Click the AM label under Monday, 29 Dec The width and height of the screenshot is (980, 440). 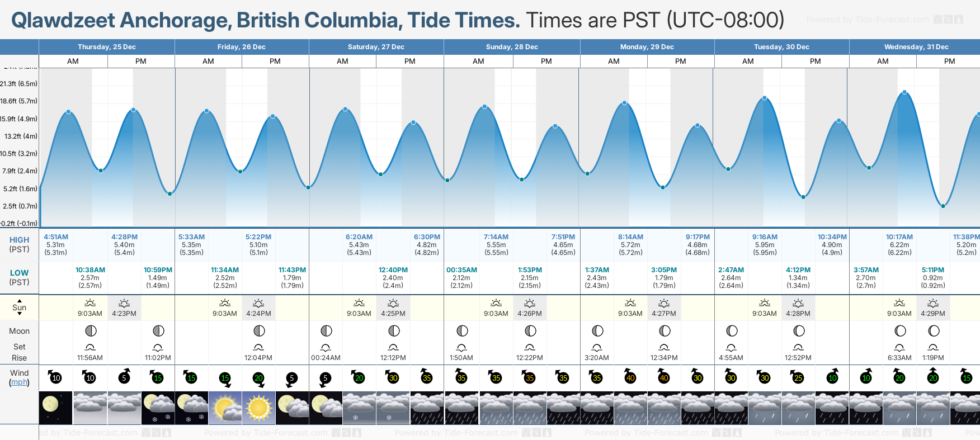point(614,61)
